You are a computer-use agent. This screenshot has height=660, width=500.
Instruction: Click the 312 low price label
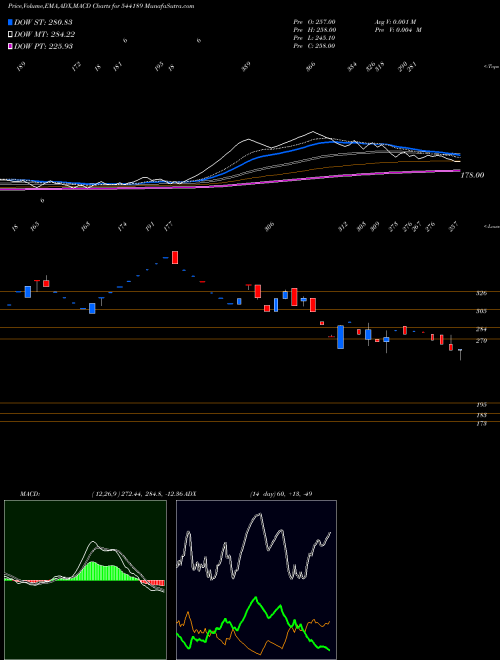[343, 226]
